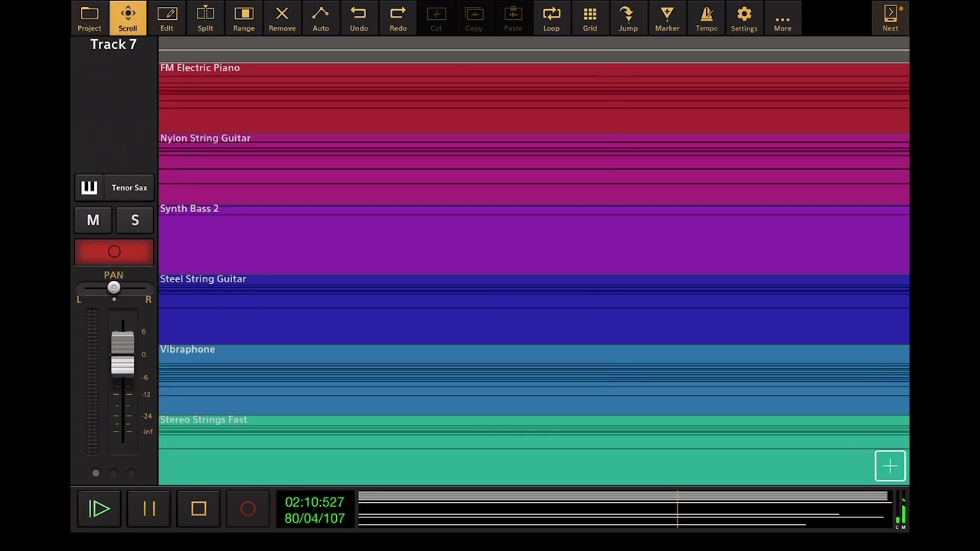The image size is (980, 551).
Task: Open the Auto automation tool
Action: click(x=321, y=18)
